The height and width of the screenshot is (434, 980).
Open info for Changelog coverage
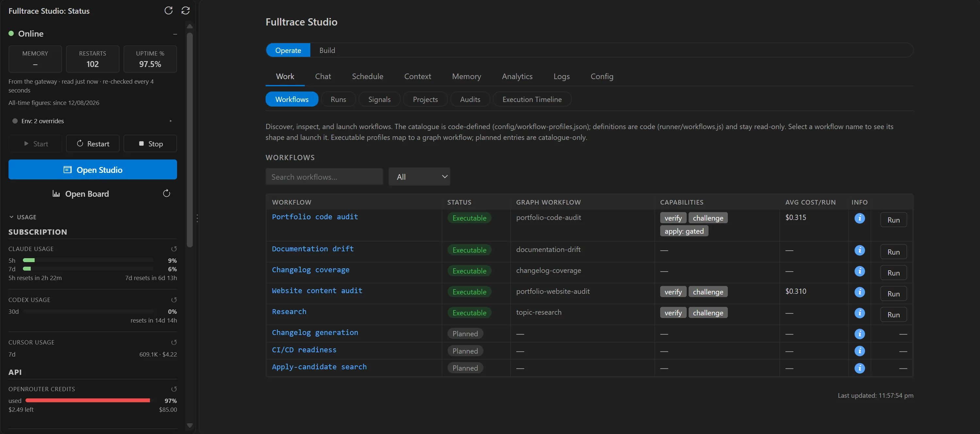coord(859,271)
